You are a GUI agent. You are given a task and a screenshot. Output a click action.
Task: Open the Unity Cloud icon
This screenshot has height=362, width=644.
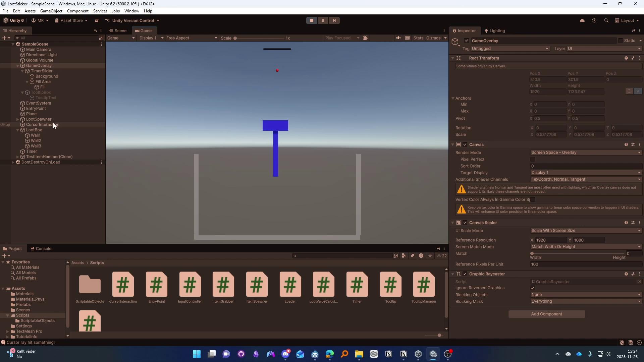pyautogui.click(x=582, y=20)
